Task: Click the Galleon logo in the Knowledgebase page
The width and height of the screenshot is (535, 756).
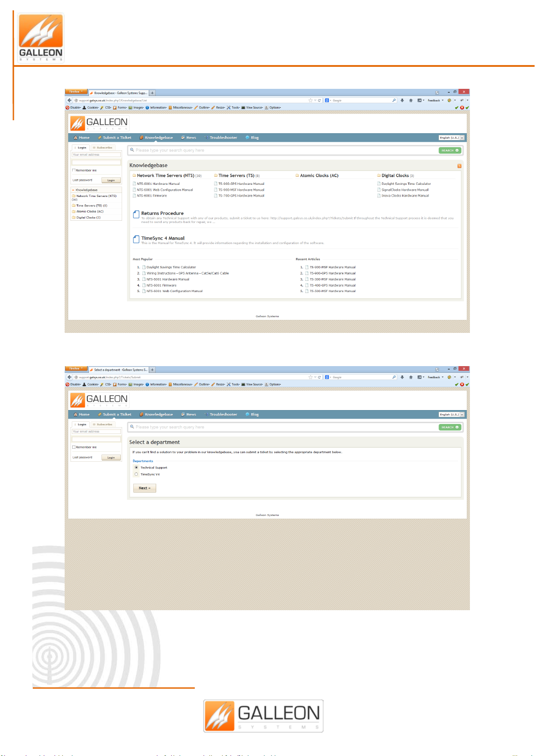Action: point(99,123)
